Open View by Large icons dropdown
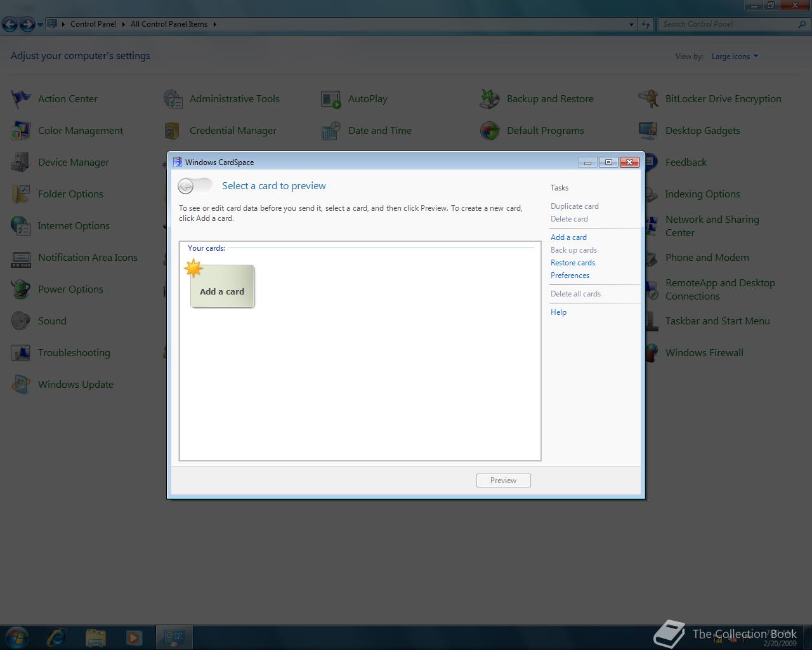Image resolution: width=812 pixels, height=650 pixels. (x=735, y=56)
